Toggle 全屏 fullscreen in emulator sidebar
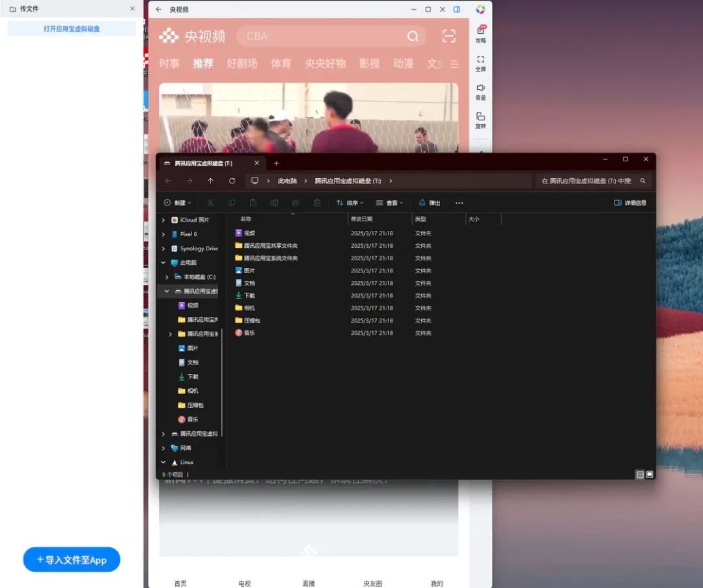This screenshot has width=703, height=588. (x=480, y=64)
